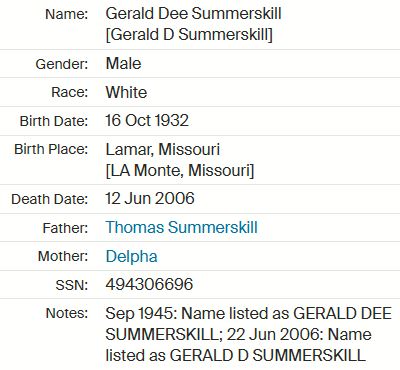Click the Notes text about Sep 1945
Image resolution: width=400 pixels, height=370 pixels.
(249, 335)
